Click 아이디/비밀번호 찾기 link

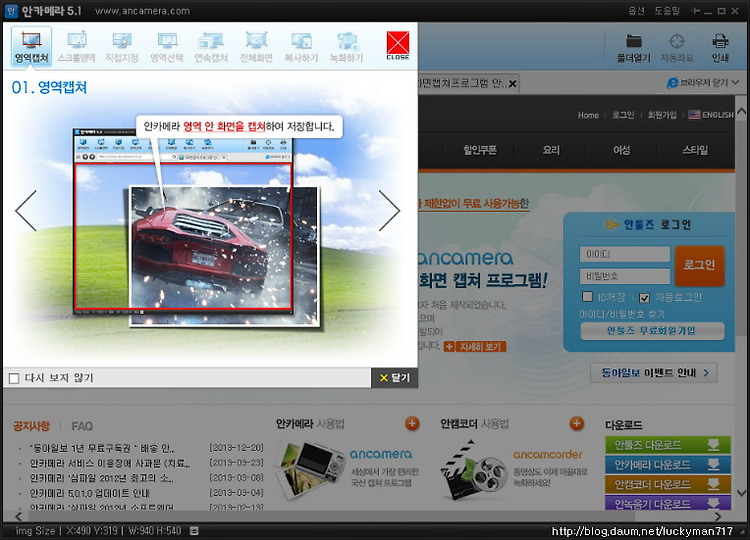click(622, 314)
